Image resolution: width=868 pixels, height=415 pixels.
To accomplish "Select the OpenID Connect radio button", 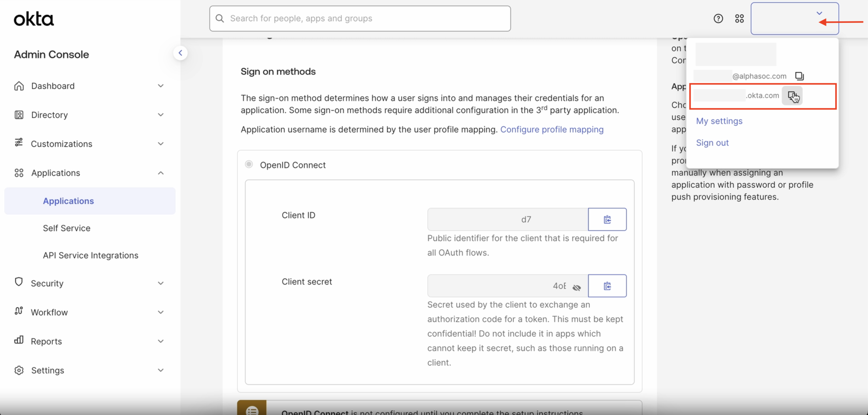I will 249,164.
